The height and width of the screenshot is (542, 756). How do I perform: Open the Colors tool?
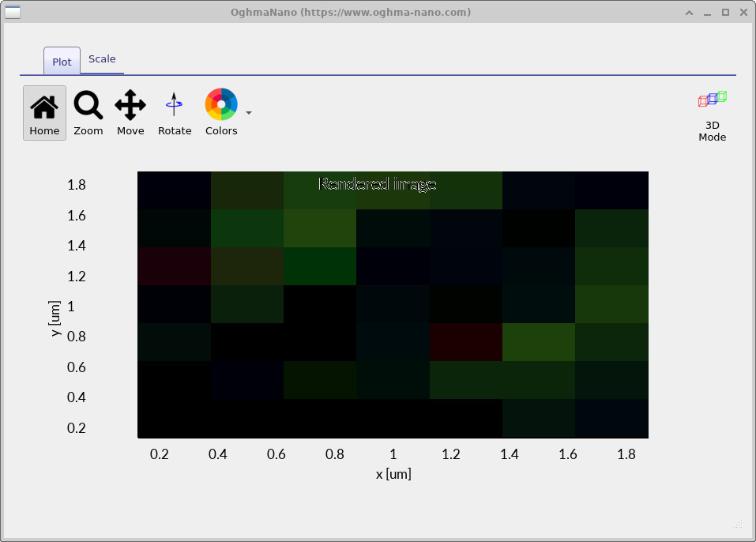(221, 111)
